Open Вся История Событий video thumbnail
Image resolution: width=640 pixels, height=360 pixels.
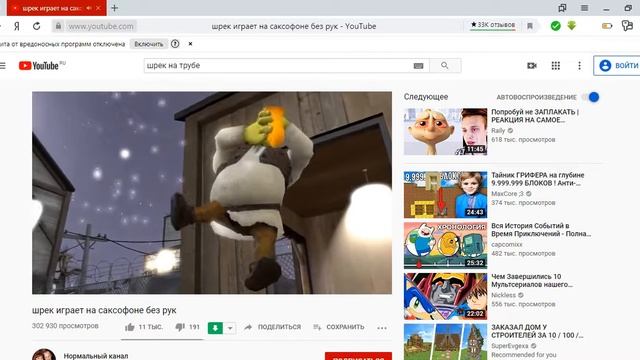tap(445, 245)
